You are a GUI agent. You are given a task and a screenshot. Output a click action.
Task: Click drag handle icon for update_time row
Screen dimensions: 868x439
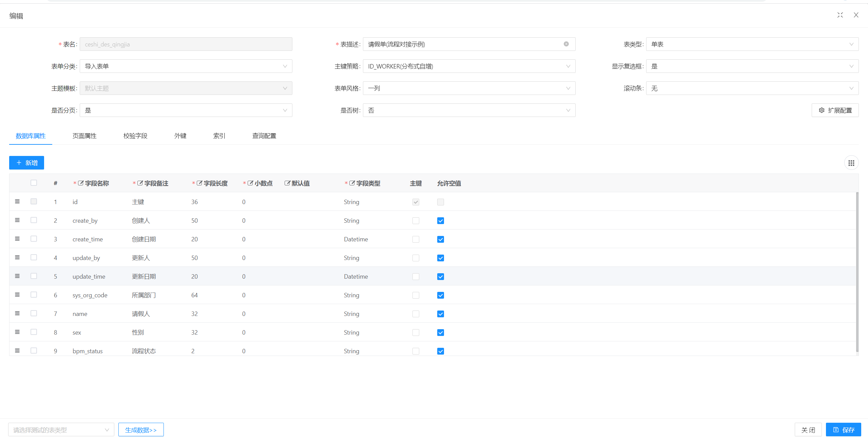[17, 276]
